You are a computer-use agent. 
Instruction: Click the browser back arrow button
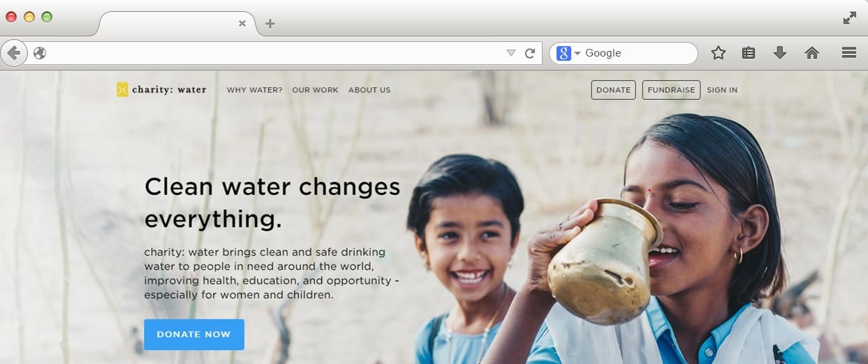[x=14, y=53]
